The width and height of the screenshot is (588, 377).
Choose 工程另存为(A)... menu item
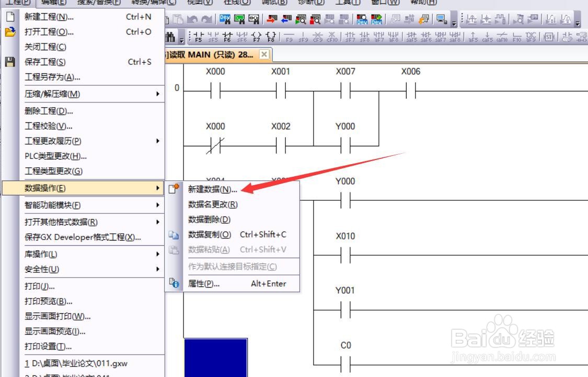click(x=83, y=77)
